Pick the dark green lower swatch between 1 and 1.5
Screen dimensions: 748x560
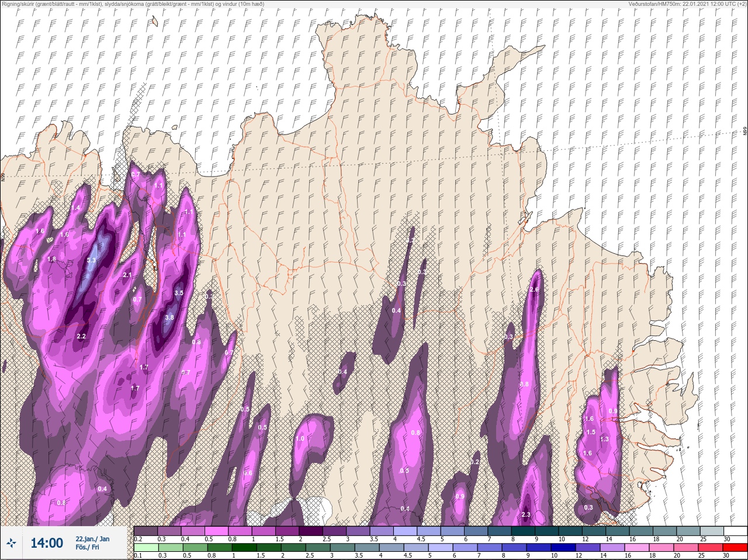click(x=244, y=548)
